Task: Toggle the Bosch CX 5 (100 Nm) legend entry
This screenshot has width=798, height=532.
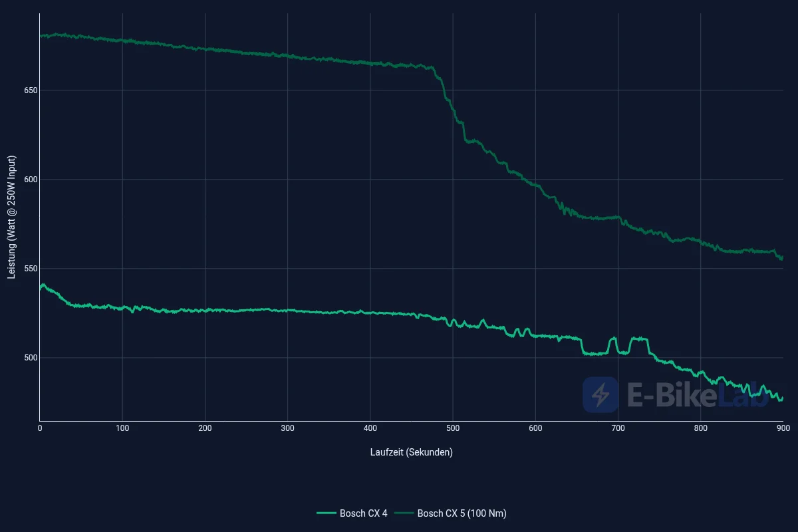Action: click(x=451, y=513)
